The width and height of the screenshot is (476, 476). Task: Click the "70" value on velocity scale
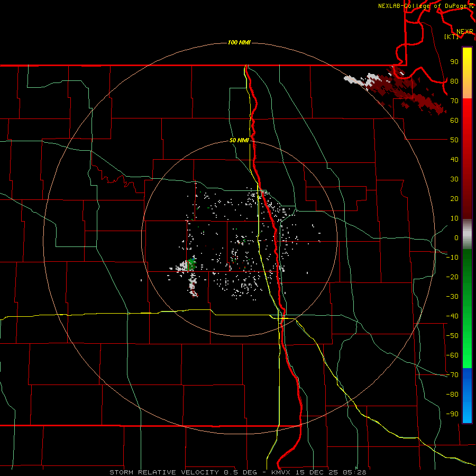(454, 101)
